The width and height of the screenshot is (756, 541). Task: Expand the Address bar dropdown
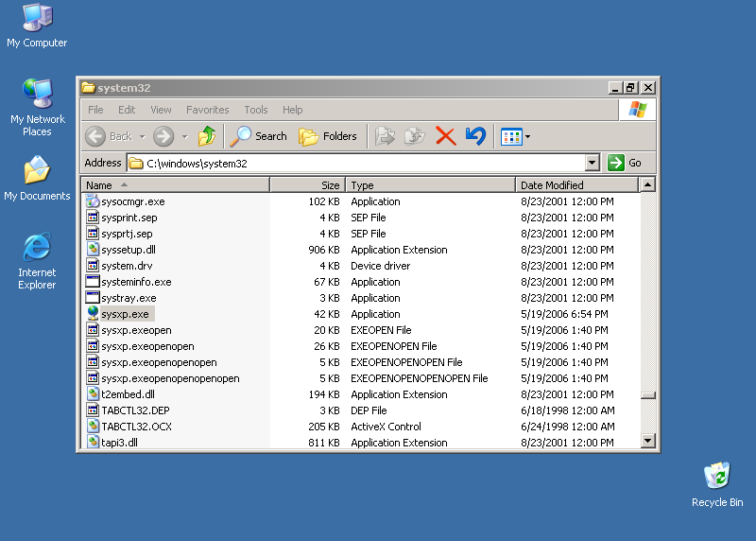click(593, 163)
